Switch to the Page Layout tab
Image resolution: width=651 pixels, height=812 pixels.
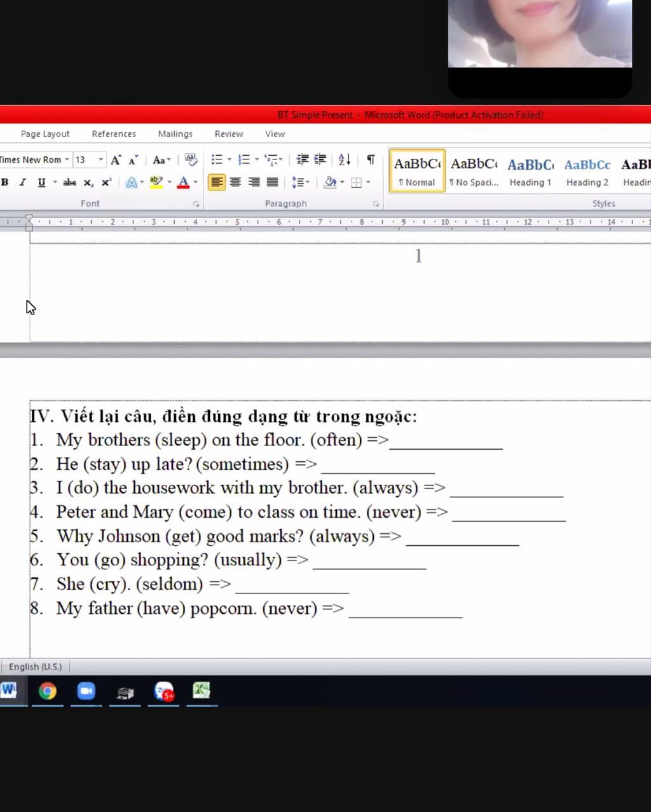(45, 134)
